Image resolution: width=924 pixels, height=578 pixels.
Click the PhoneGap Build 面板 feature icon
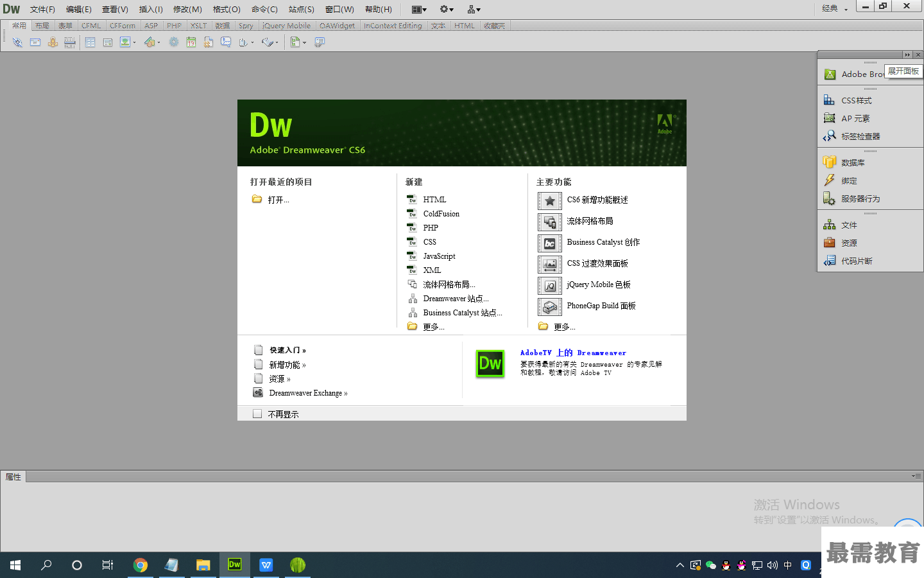click(550, 306)
